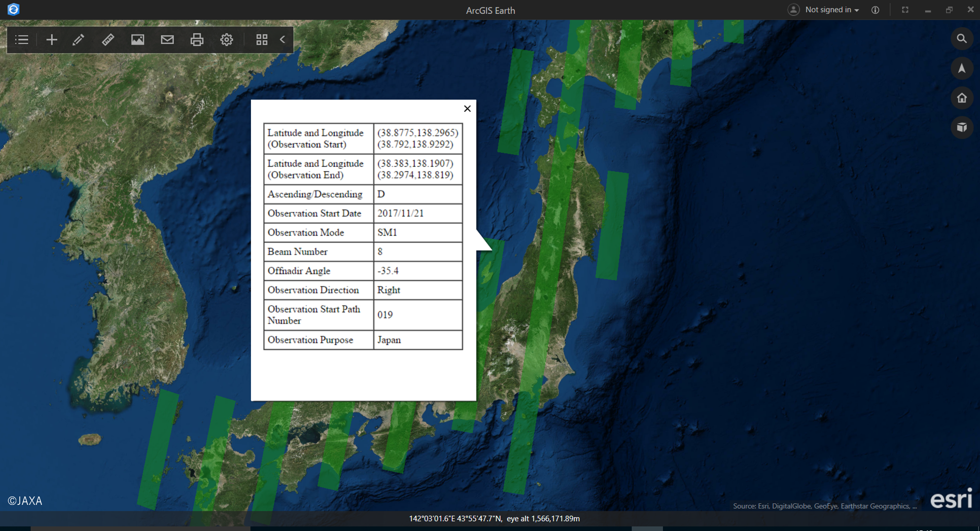This screenshot has width=980, height=531.
Task: Click the Source attribution text at bottom
Action: (x=824, y=506)
